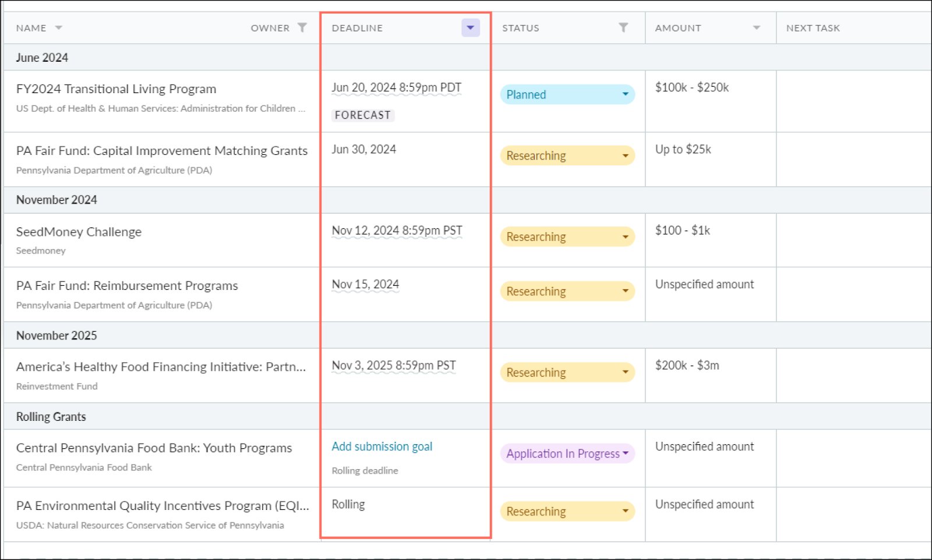The height and width of the screenshot is (560, 932).
Task: Click the Add submission goal link
Action: click(382, 446)
